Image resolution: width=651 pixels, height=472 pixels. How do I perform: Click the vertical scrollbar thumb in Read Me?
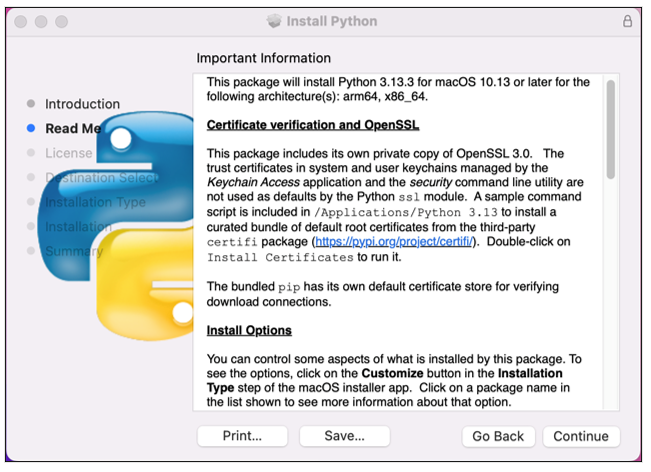[x=610, y=130]
